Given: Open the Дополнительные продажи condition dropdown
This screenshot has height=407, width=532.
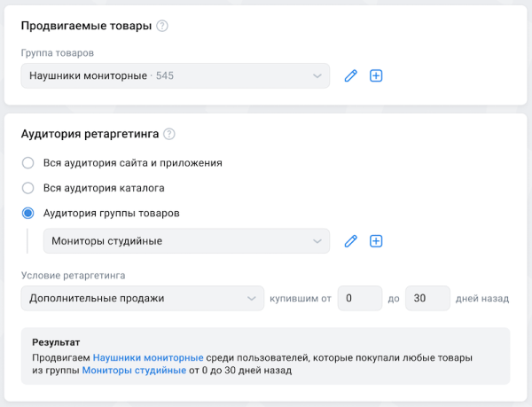Looking at the screenshot, I should click(x=142, y=299).
